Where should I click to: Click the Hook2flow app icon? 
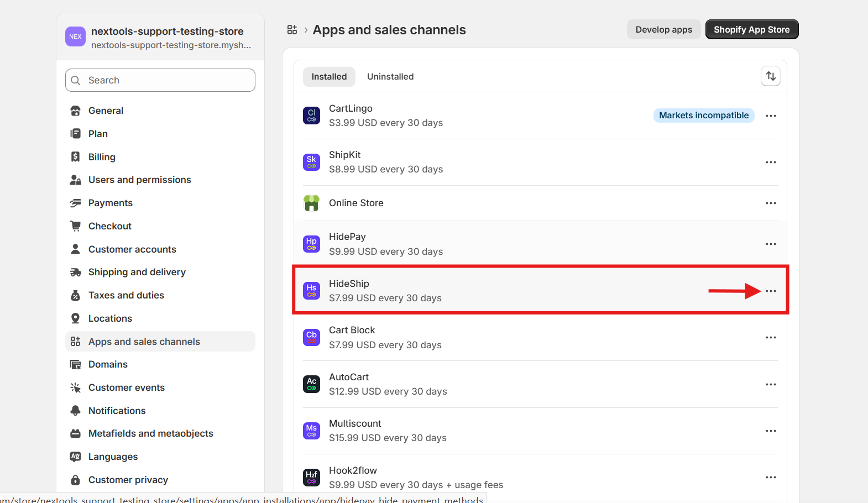point(311,477)
